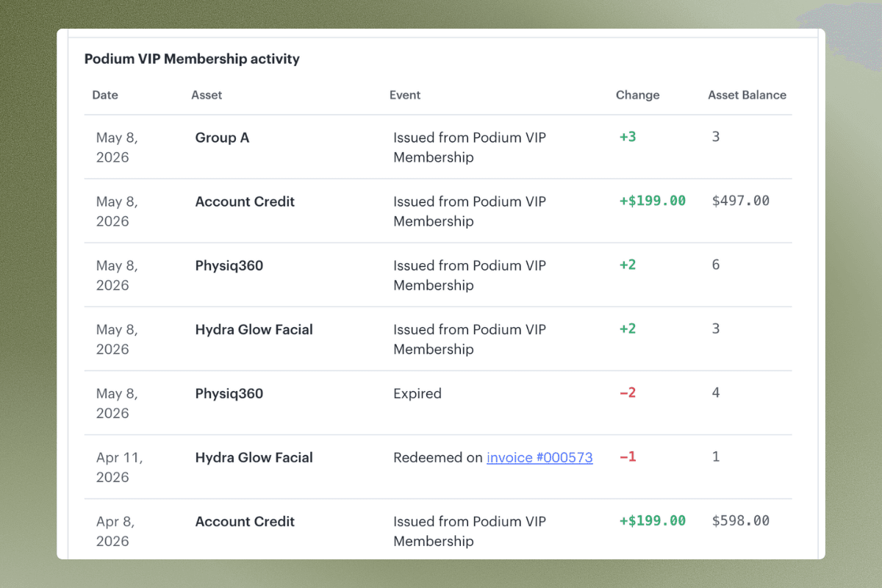Click the Asset Balance column header
Viewport: 882px width, 588px height.
[747, 95]
